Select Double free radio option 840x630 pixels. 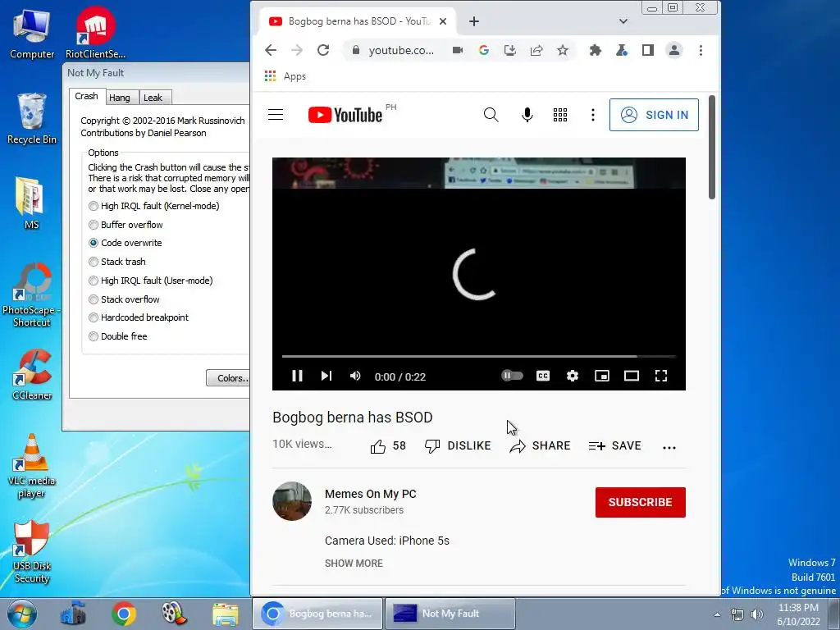pyautogui.click(x=118, y=336)
